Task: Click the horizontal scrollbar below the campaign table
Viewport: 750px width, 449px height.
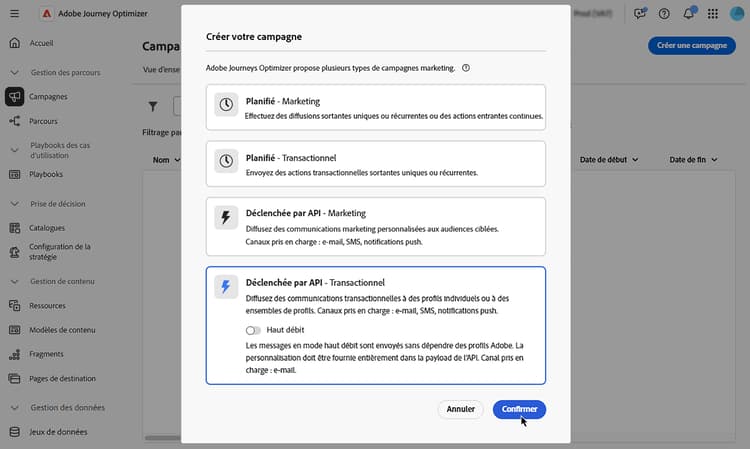Action: click(x=163, y=438)
